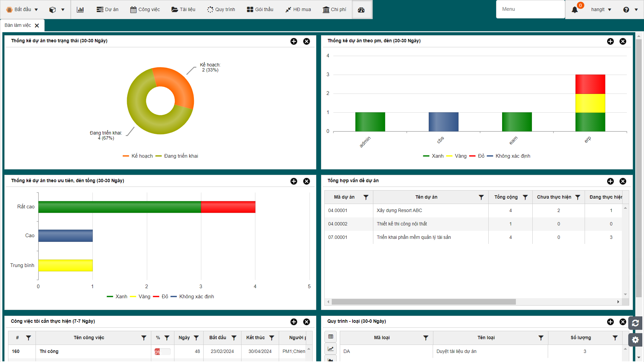
Task: Toggle Đỏ series in priority chart legend
Action: 161,297
